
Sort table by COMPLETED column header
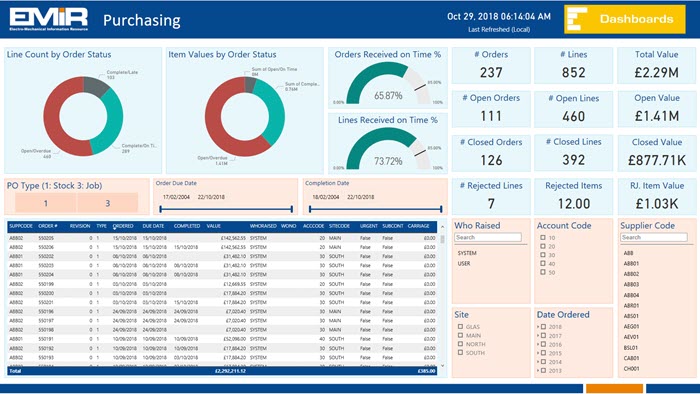(187, 226)
